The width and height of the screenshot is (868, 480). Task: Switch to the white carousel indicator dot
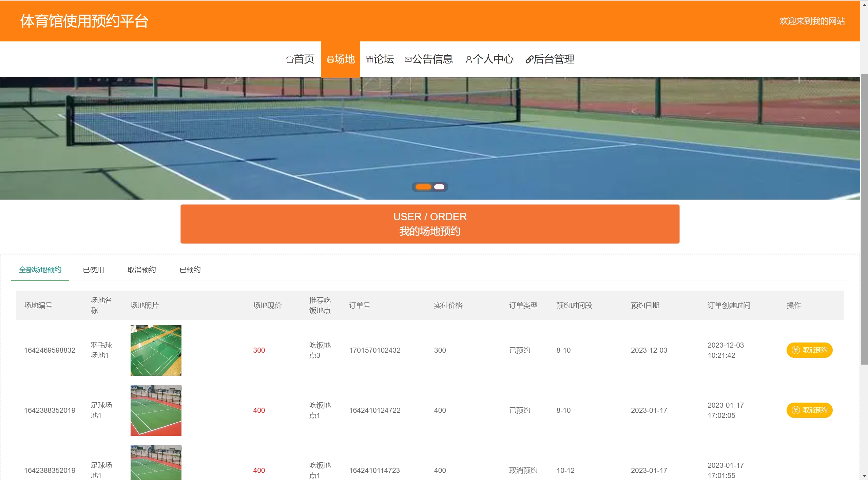click(439, 187)
